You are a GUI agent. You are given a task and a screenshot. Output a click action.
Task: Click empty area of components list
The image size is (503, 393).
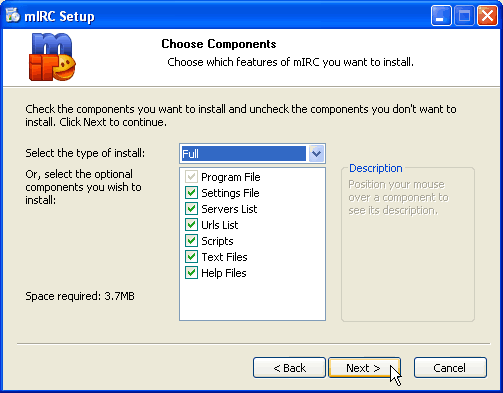coord(252,300)
